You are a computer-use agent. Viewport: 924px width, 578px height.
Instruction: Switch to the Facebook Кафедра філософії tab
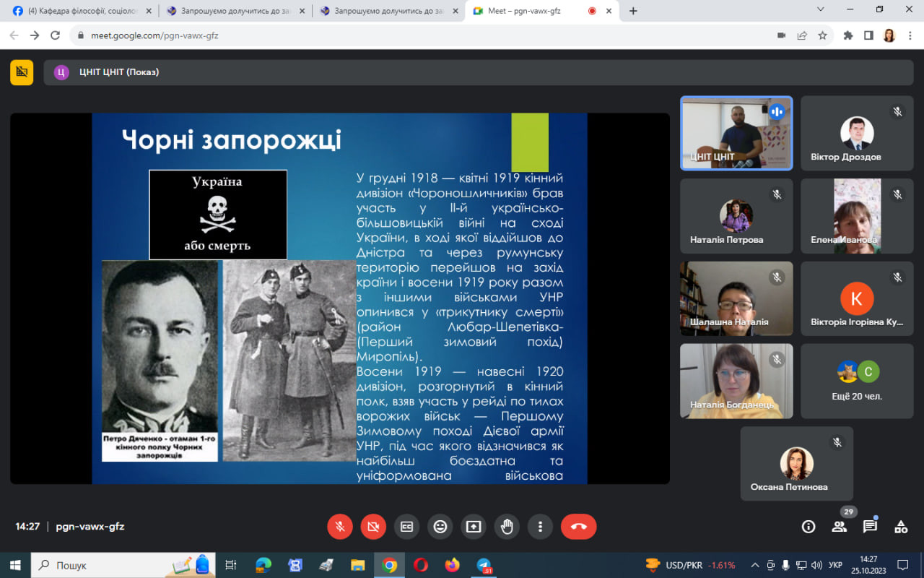[x=79, y=11]
